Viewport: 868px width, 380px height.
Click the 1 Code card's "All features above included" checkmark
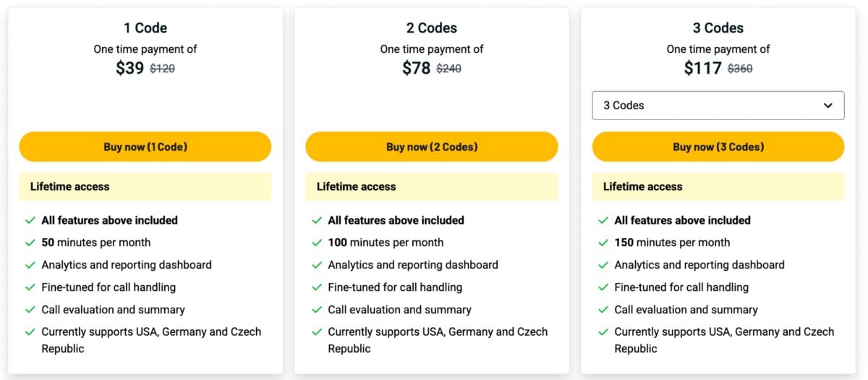click(x=30, y=220)
